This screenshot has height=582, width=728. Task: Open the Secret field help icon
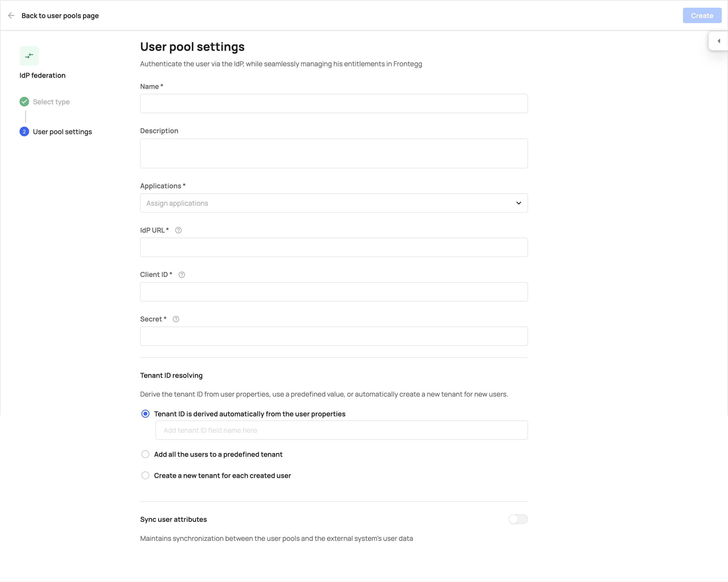click(x=176, y=319)
